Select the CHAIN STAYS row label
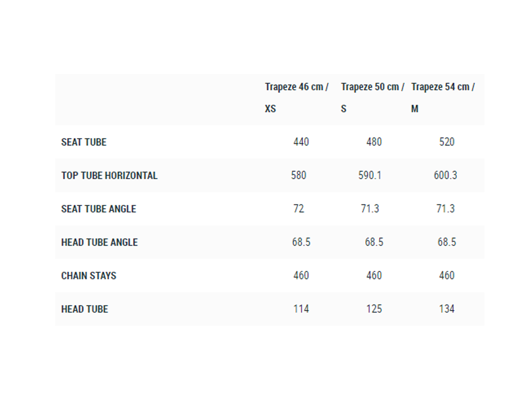The image size is (532, 399). coord(89,276)
